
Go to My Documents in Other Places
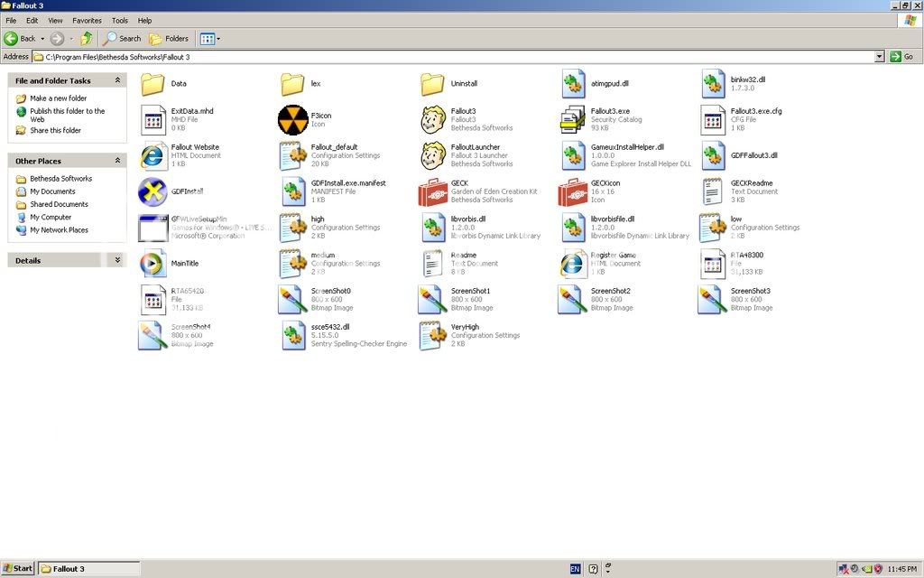pyautogui.click(x=52, y=191)
